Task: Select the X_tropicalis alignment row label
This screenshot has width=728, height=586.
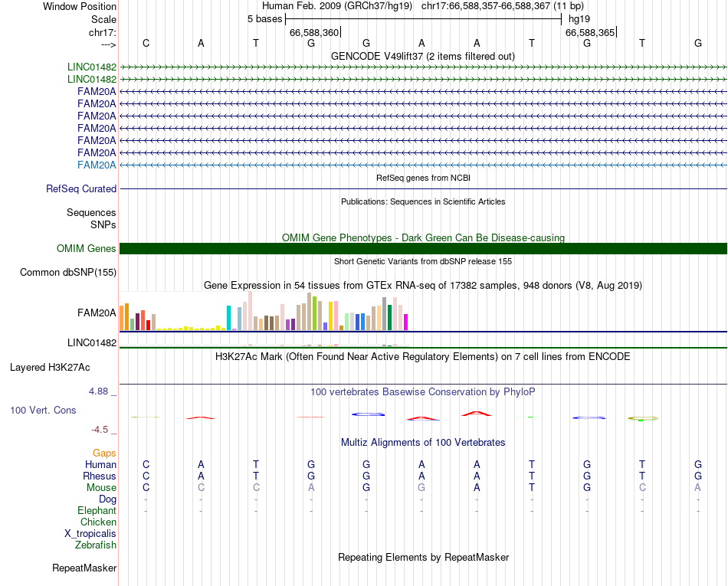Action: tap(90, 534)
